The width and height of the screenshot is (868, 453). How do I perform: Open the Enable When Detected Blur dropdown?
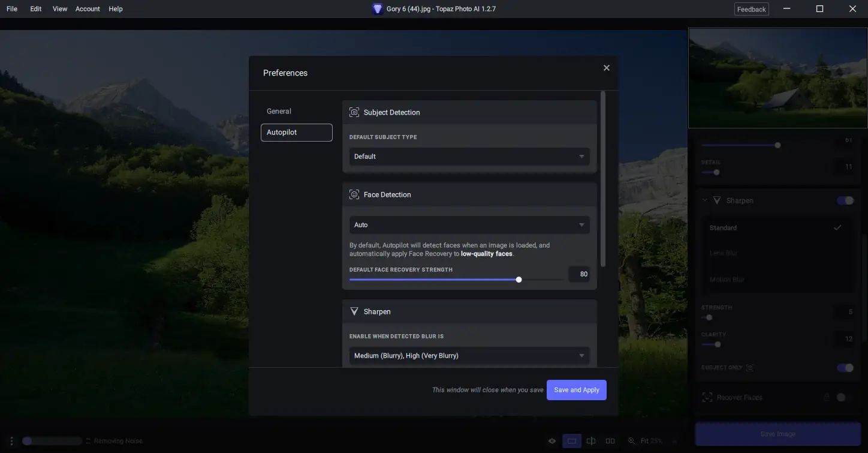[469, 356]
